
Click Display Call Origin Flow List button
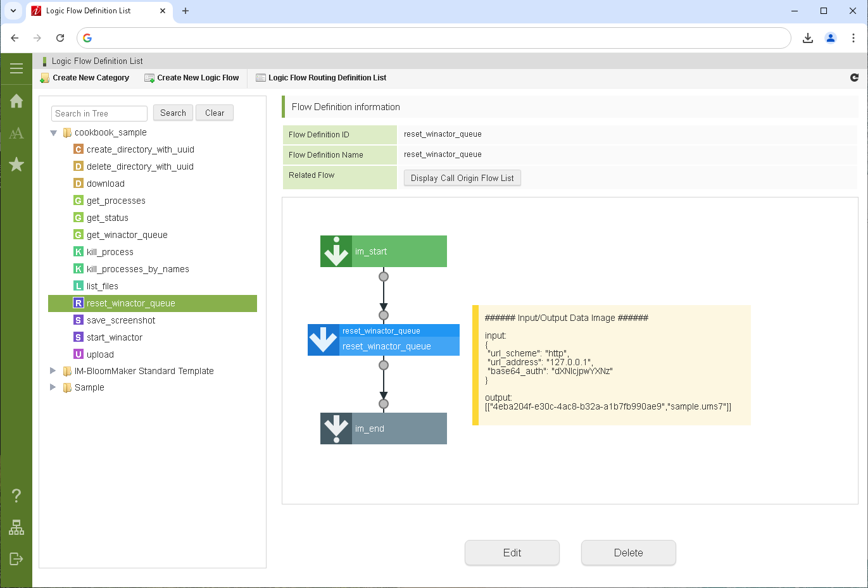click(x=462, y=178)
